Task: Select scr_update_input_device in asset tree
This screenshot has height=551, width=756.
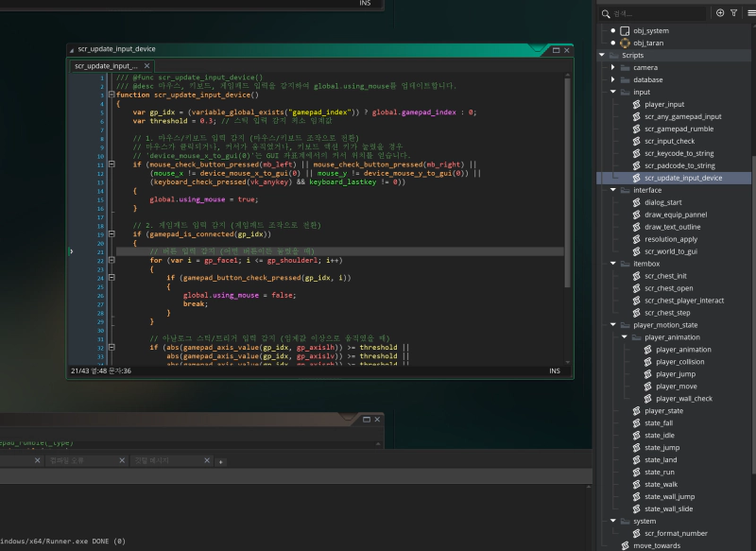Action: point(683,178)
